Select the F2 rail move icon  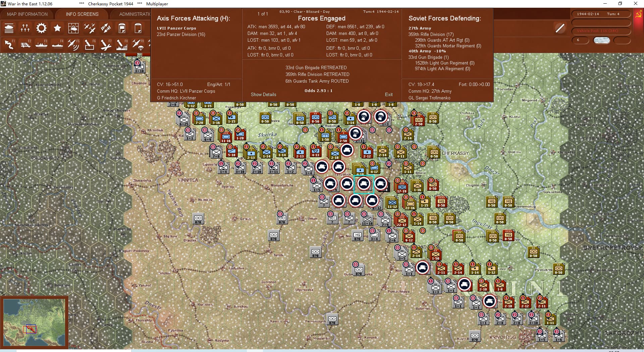point(25,45)
